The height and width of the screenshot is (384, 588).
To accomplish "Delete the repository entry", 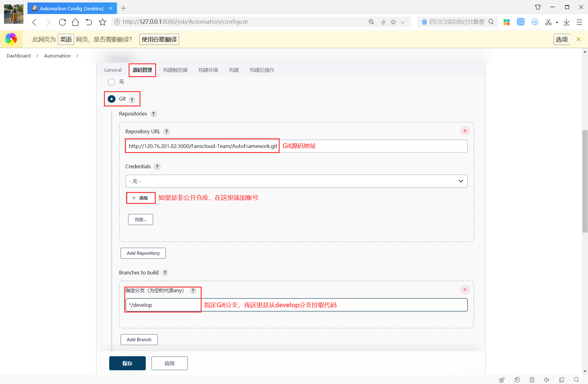I will [x=465, y=131].
